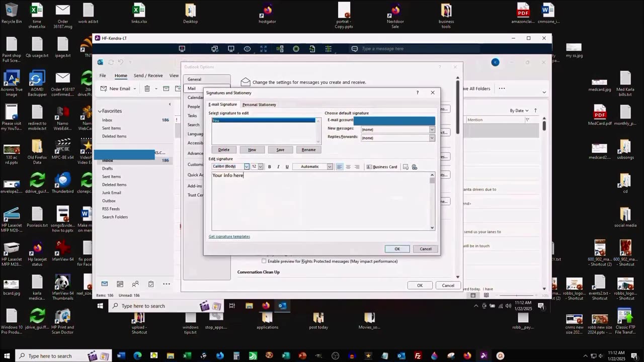Enable preview for Rights Protected messages checkbox
This screenshot has width=644, height=362.
click(264, 261)
